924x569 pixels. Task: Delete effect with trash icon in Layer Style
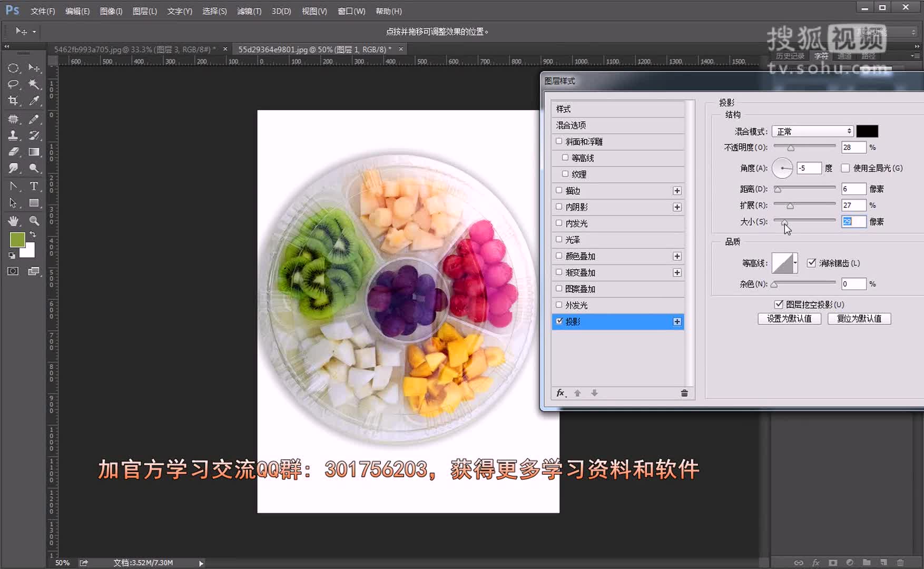(684, 393)
